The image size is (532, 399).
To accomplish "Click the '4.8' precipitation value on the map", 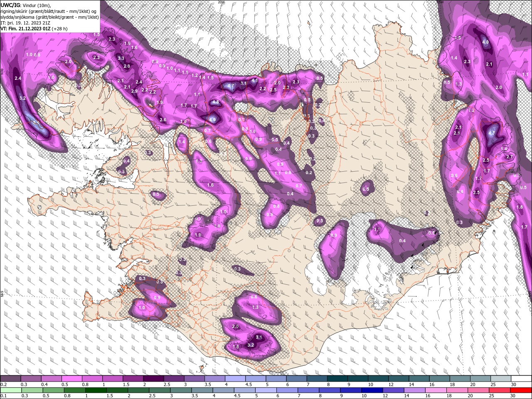I will (x=215, y=102).
